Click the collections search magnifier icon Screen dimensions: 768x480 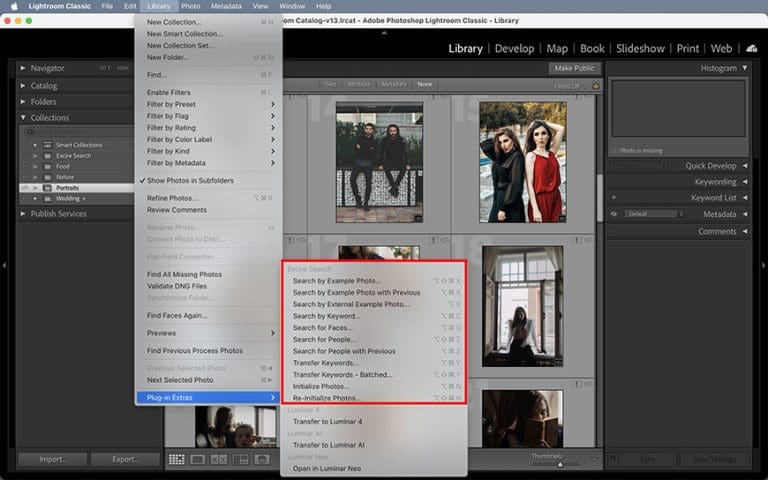tap(30, 132)
